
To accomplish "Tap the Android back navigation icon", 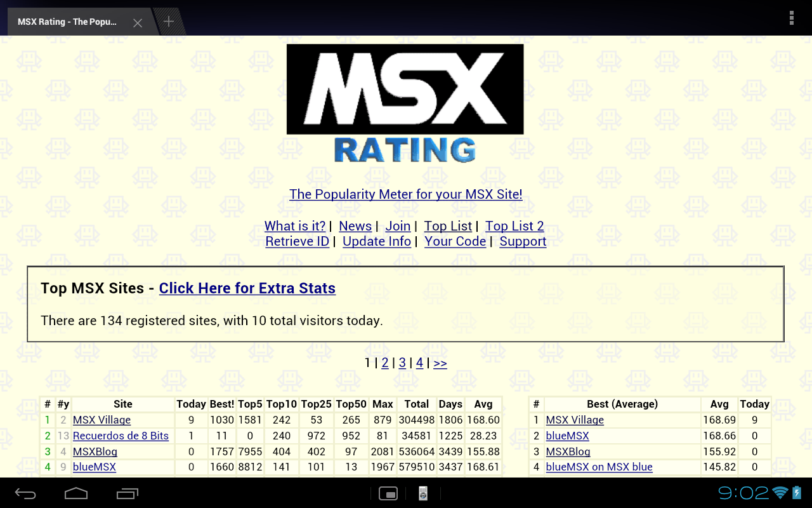I will tap(26, 493).
